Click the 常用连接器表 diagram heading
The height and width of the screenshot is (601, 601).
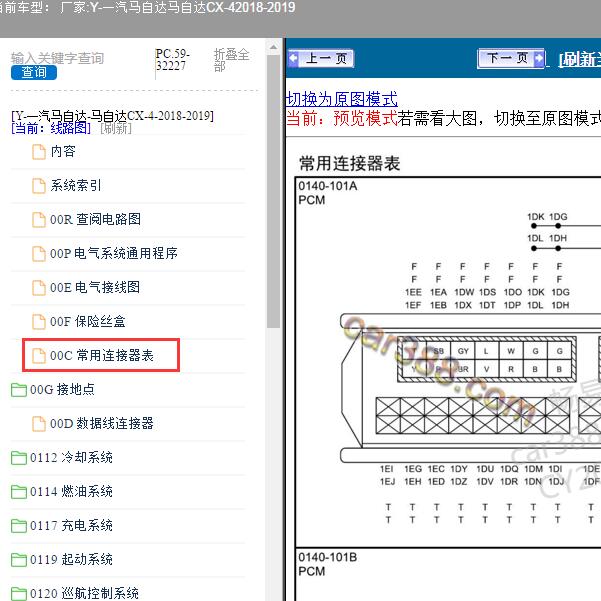click(x=350, y=164)
